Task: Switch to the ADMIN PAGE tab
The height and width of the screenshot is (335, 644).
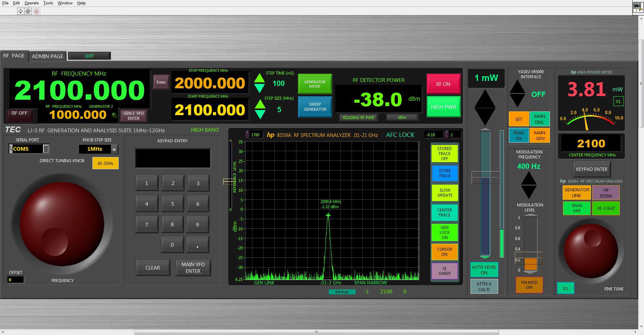Action: [x=47, y=56]
